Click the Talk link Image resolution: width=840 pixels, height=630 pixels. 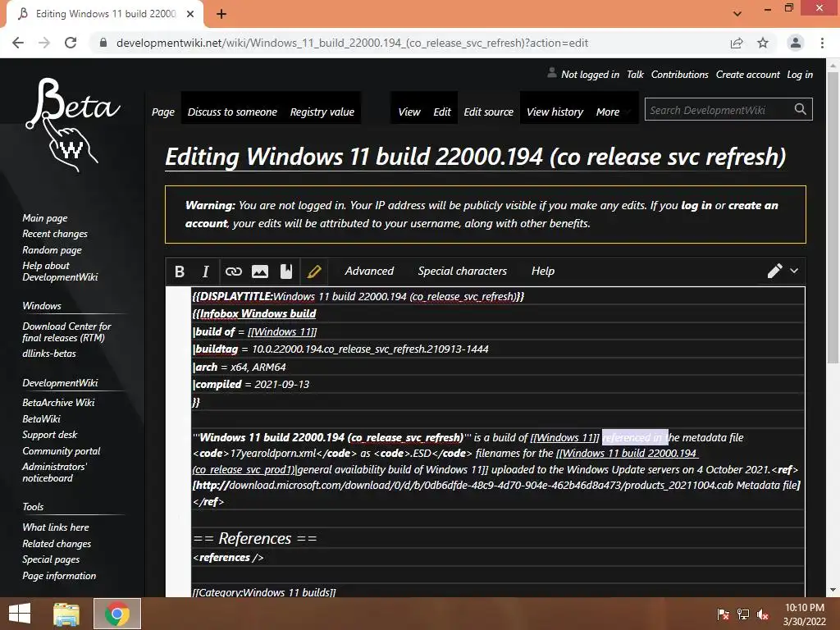click(x=636, y=75)
